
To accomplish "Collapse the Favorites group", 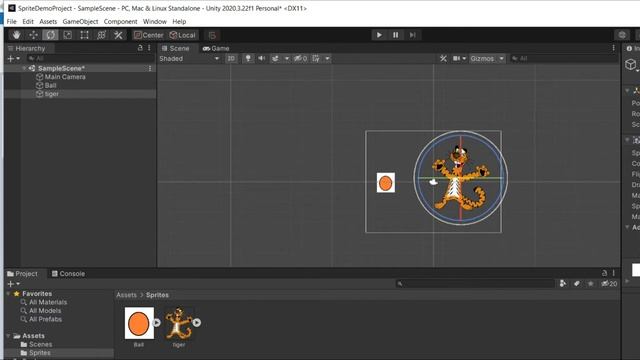I will [x=8, y=294].
